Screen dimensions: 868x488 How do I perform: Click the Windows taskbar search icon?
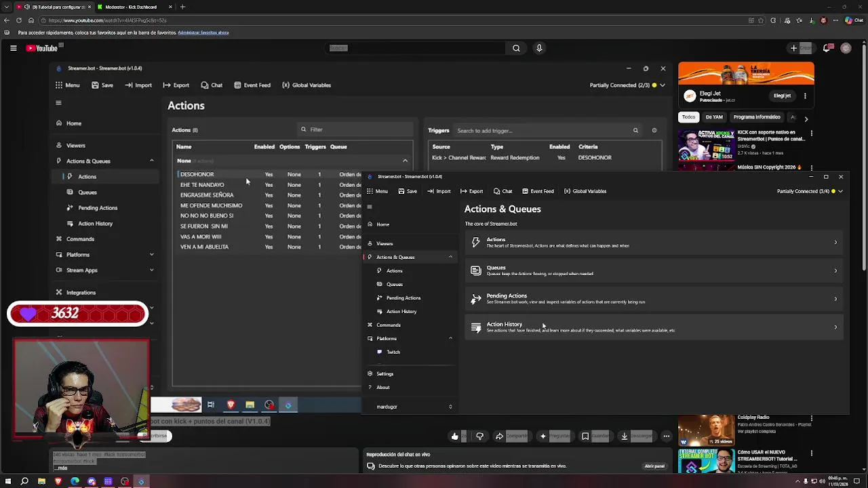24,482
